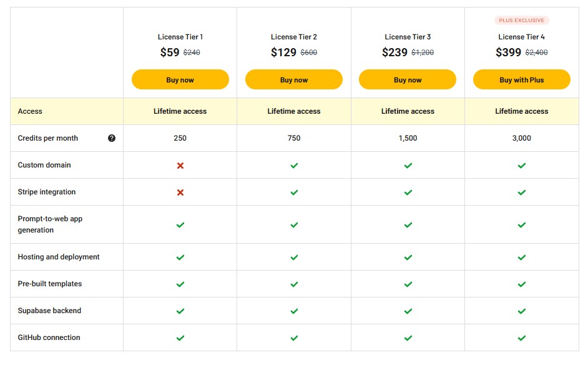Select the License Tier 4 heading

tap(521, 37)
